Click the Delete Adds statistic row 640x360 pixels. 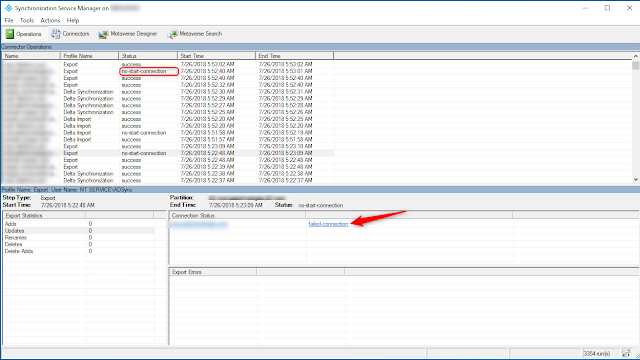(x=78, y=251)
